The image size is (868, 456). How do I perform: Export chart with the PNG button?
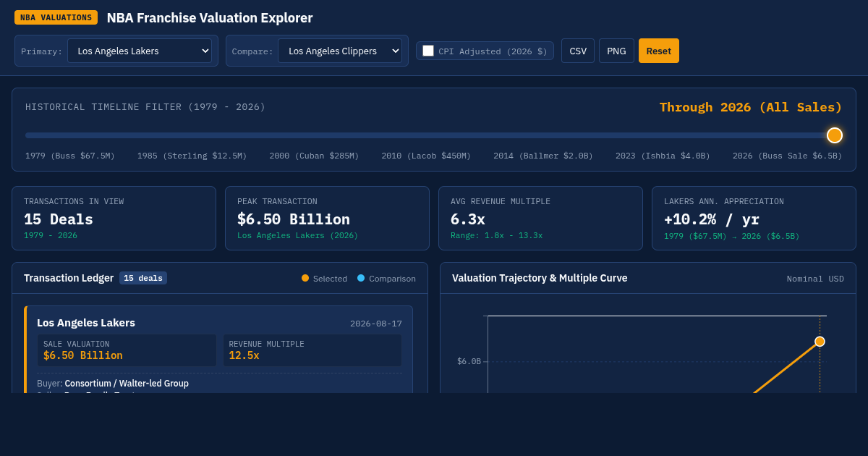click(616, 51)
